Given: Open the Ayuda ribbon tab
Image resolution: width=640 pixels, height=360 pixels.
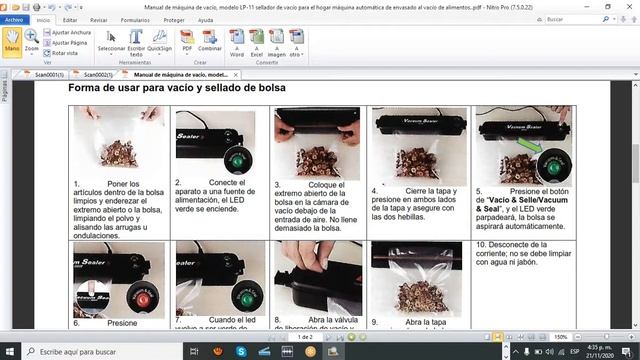Looking at the screenshot, I should coord(205,20).
